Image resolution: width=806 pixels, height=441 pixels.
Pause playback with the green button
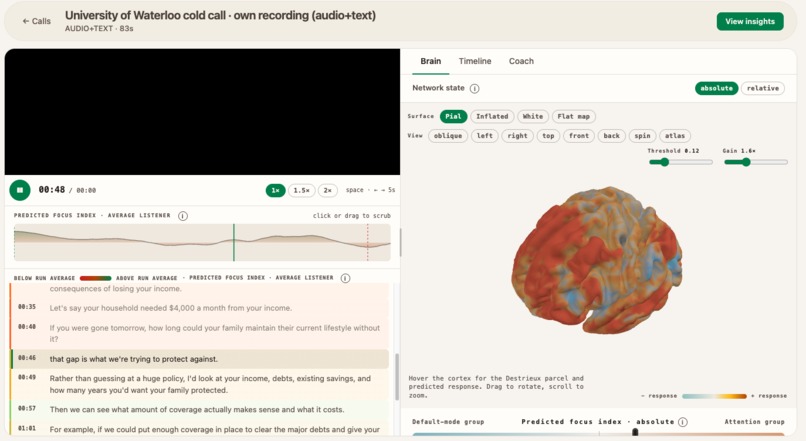point(20,190)
